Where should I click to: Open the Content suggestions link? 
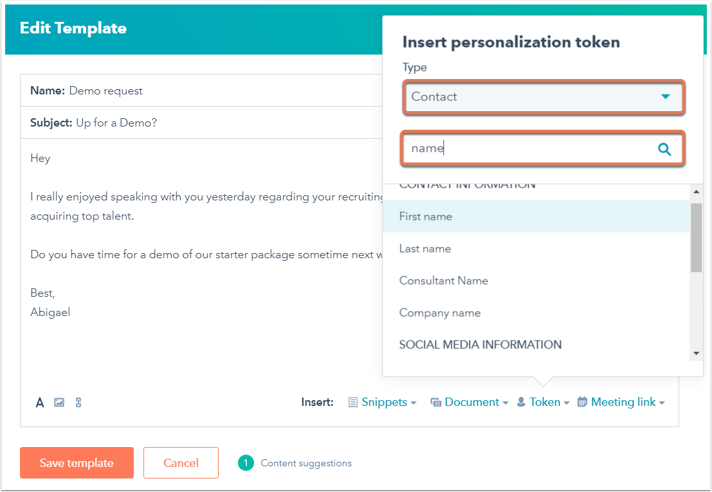[x=306, y=463]
